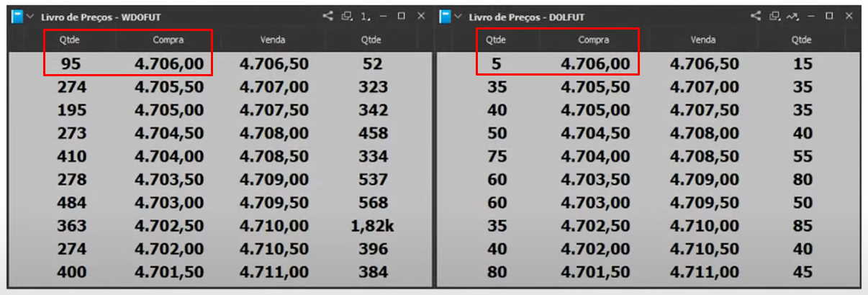This screenshot has width=868, height=295.
Task: Click the Compra column header in DOLFUT
Action: click(x=592, y=40)
